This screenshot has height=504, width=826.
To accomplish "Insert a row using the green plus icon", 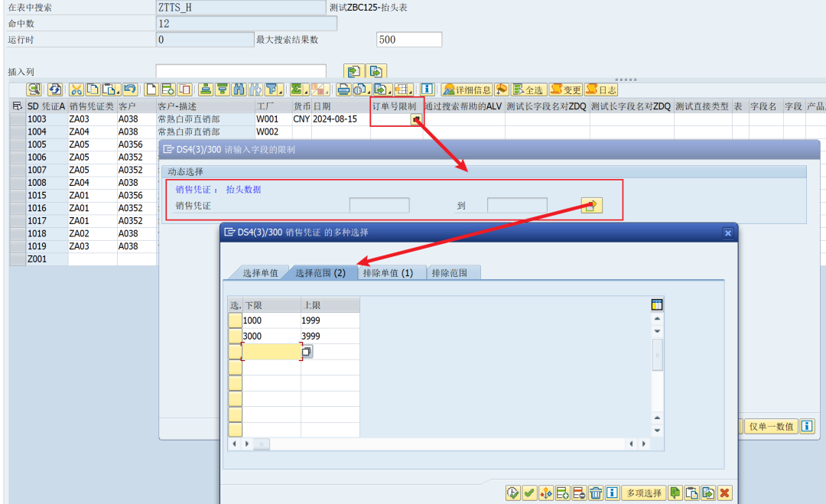I will 167,89.
